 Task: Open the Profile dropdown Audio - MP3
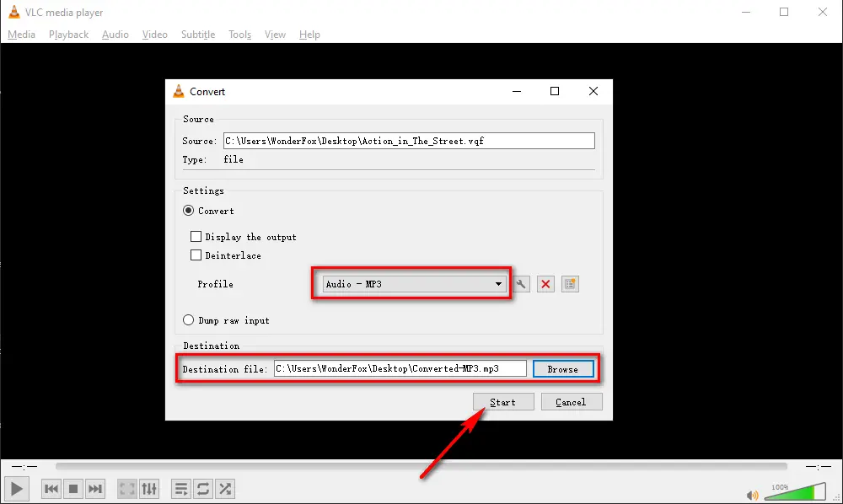[x=414, y=284]
